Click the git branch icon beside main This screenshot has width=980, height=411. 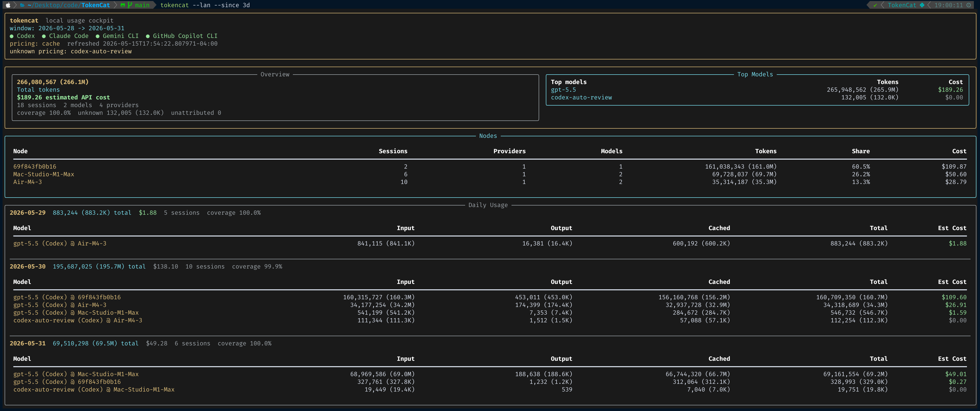tap(130, 5)
